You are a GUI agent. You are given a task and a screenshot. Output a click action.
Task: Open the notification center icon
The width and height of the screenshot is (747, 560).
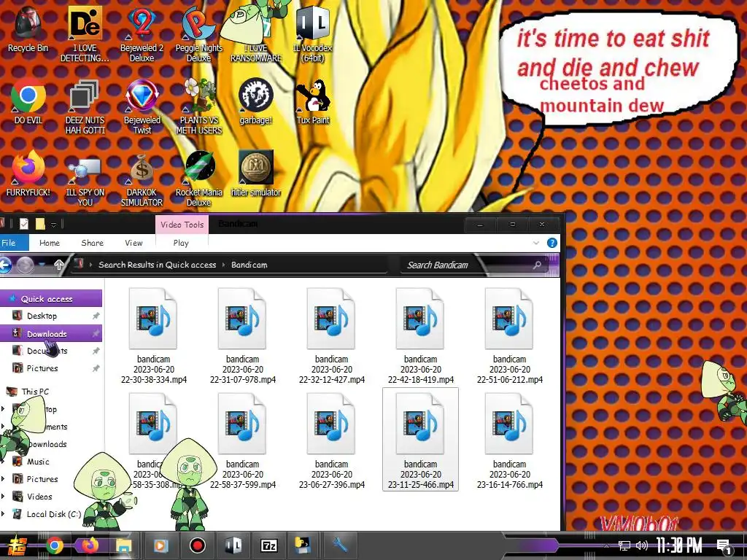click(x=724, y=546)
